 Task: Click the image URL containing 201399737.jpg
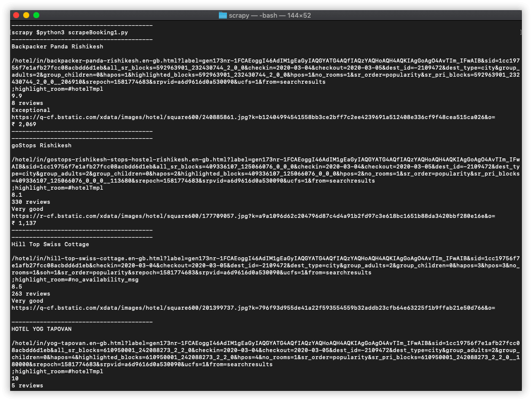tap(253, 308)
